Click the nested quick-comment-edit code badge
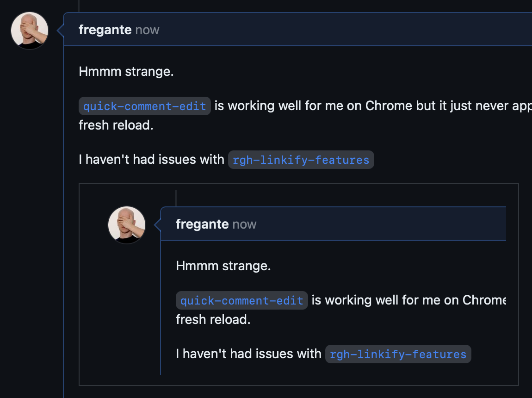Image resolution: width=532 pixels, height=398 pixels. (241, 300)
